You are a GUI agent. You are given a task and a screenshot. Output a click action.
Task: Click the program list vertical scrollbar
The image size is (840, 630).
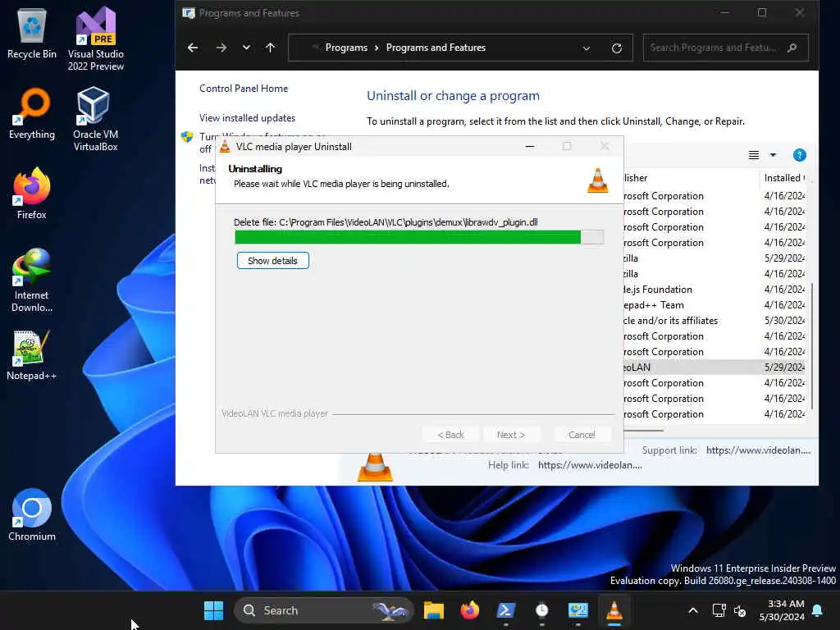811,347
